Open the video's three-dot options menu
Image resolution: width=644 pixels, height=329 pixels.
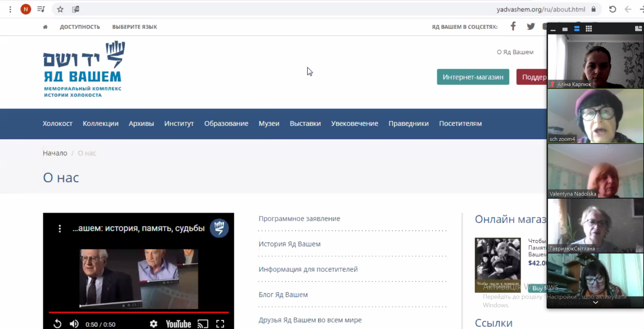coord(60,228)
